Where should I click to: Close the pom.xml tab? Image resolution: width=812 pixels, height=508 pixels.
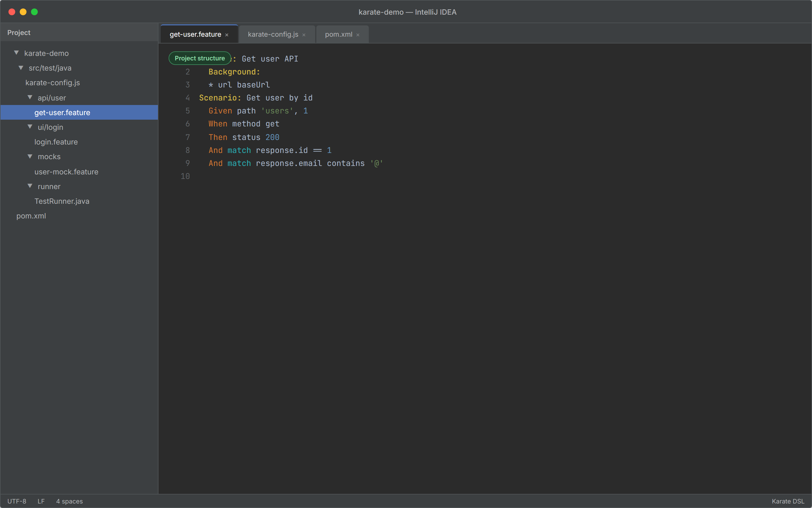358,35
